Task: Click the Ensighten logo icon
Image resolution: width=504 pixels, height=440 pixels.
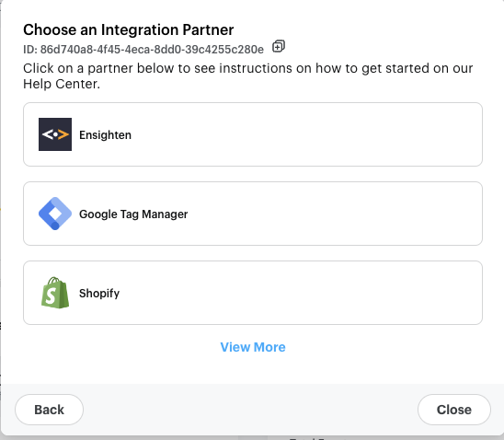Action: [x=55, y=134]
